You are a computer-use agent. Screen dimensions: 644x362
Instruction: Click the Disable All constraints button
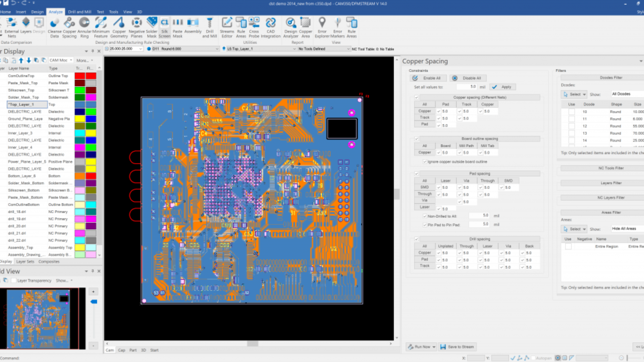[468, 78]
